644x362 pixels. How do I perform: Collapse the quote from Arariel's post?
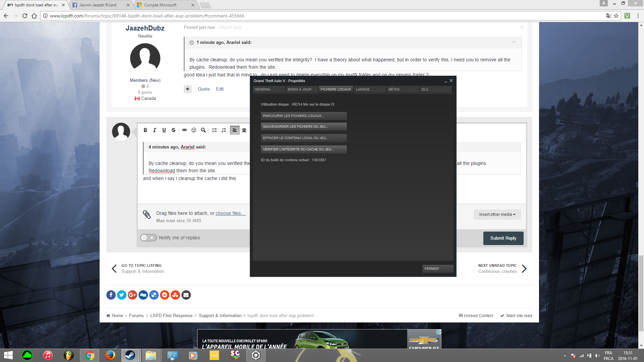(192, 43)
